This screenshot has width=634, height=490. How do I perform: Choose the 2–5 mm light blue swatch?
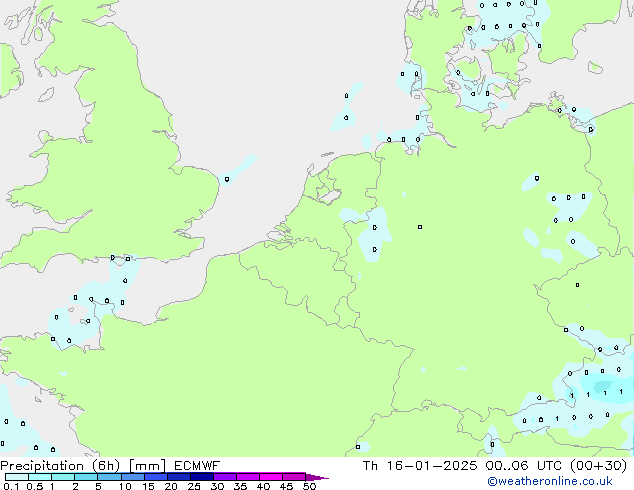[x=86, y=477]
